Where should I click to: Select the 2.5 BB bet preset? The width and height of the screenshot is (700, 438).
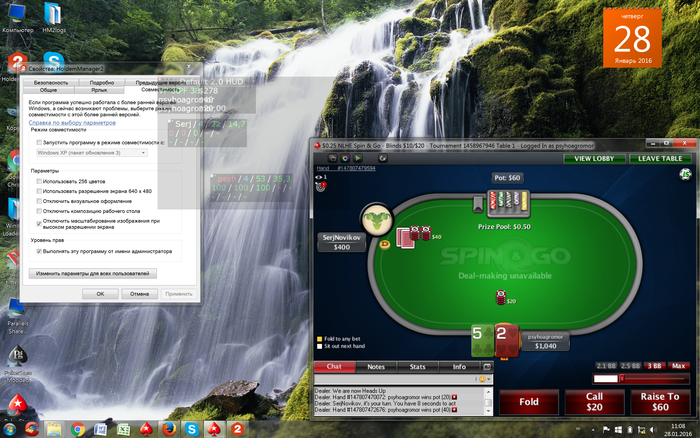coord(630,366)
